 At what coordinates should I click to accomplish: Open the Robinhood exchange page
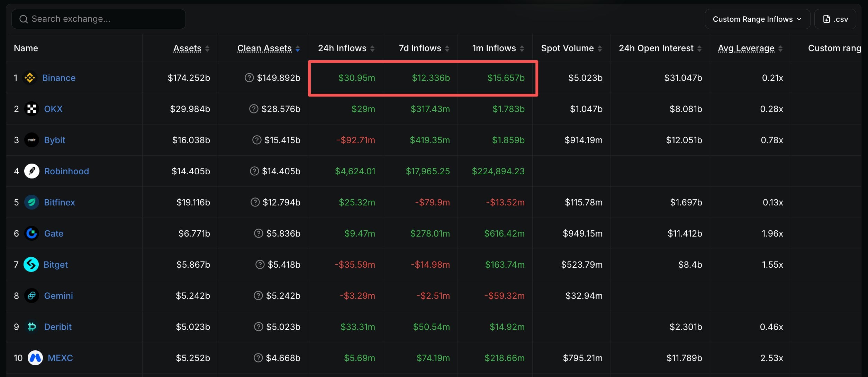pyautogui.click(x=66, y=171)
